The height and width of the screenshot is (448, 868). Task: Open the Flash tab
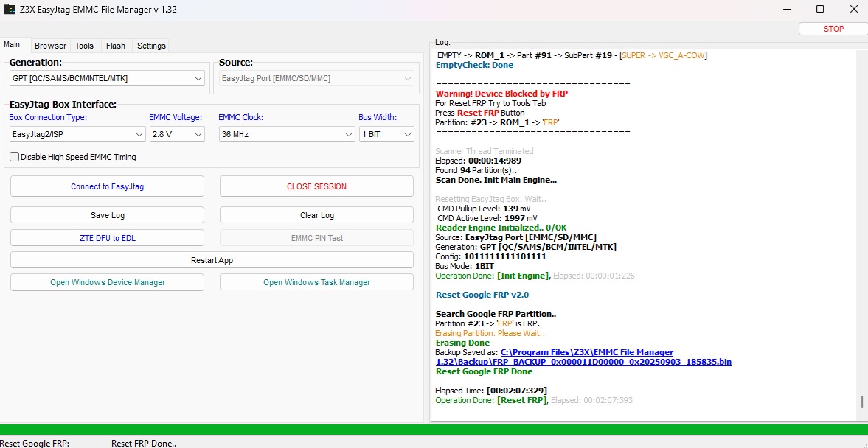pyautogui.click(x=116, y=46)
